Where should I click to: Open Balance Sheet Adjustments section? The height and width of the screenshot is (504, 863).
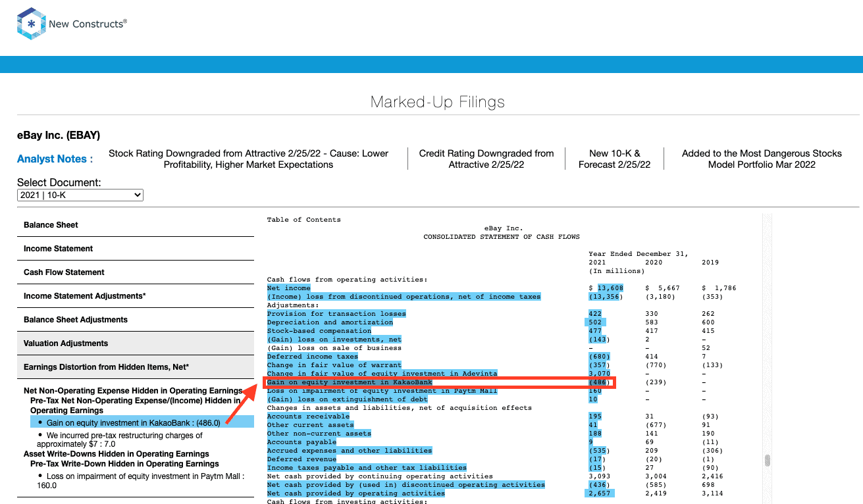[135, 320]
